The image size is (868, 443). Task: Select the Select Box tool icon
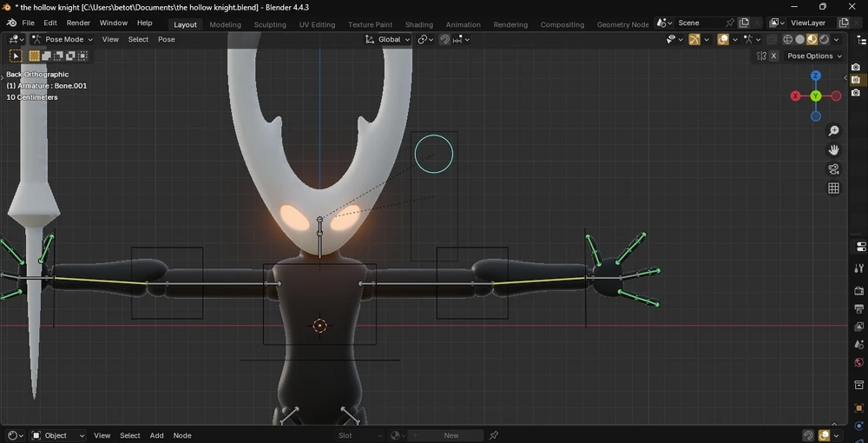tap(15, 56)
